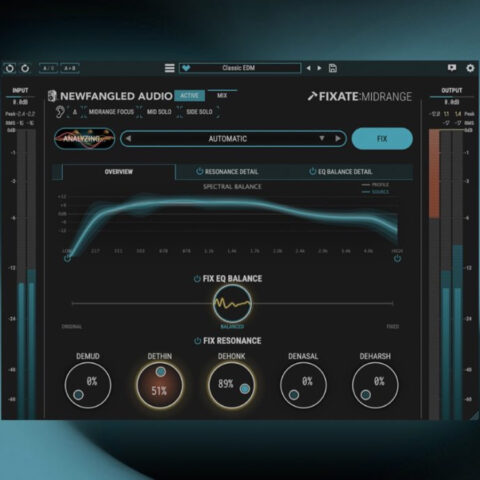The image size is (480, 480).
Task: Open Automatic profile dropdown arrow
Action: pyautogui.click(x=322, y=138)
